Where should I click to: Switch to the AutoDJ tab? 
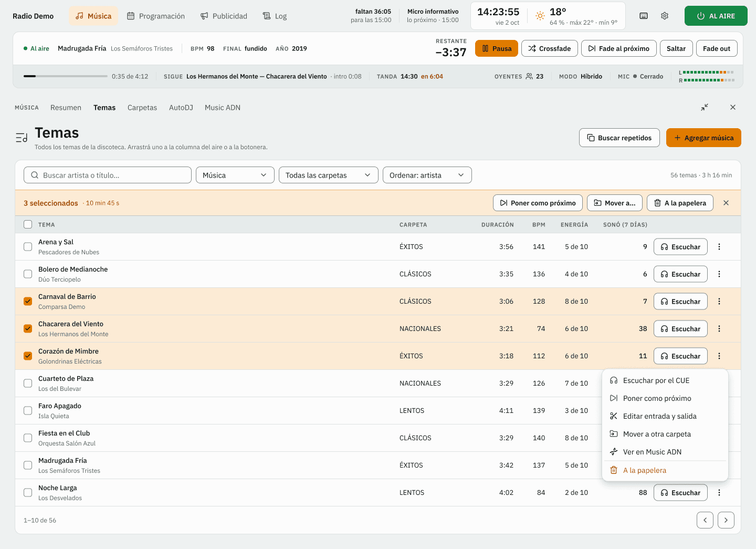point(181,108)
